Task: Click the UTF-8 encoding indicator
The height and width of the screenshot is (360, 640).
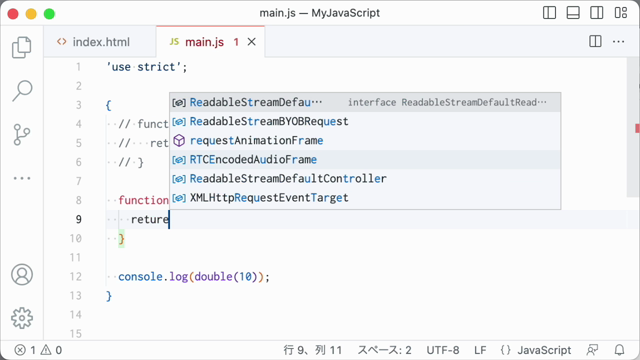Action: [x=443, y=350]
